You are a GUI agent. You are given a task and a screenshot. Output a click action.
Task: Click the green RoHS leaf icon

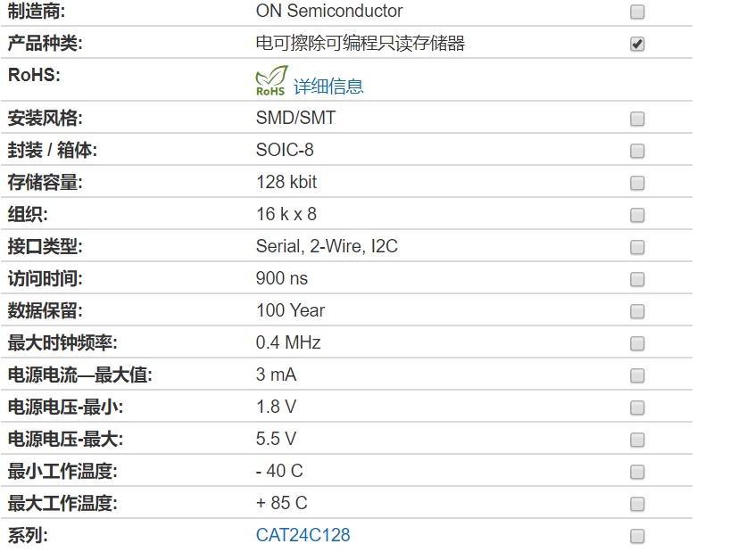(x=271, y=81)
